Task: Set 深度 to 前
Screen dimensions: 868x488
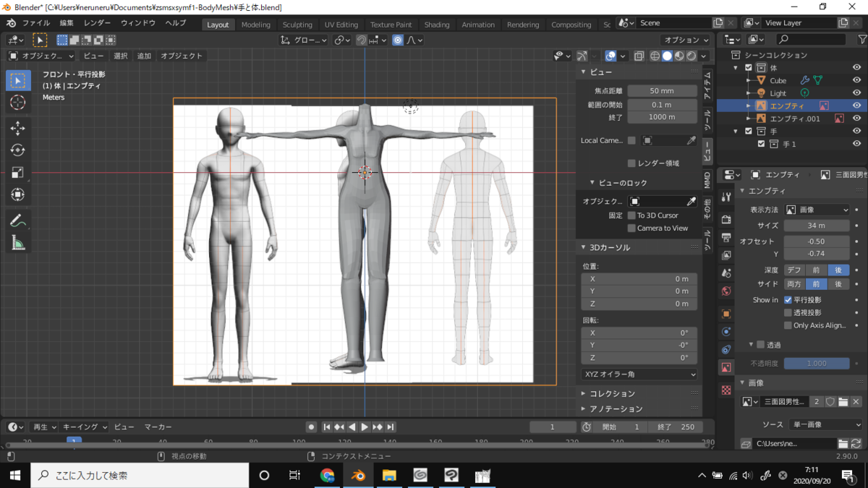Action: tap(816, 270)
